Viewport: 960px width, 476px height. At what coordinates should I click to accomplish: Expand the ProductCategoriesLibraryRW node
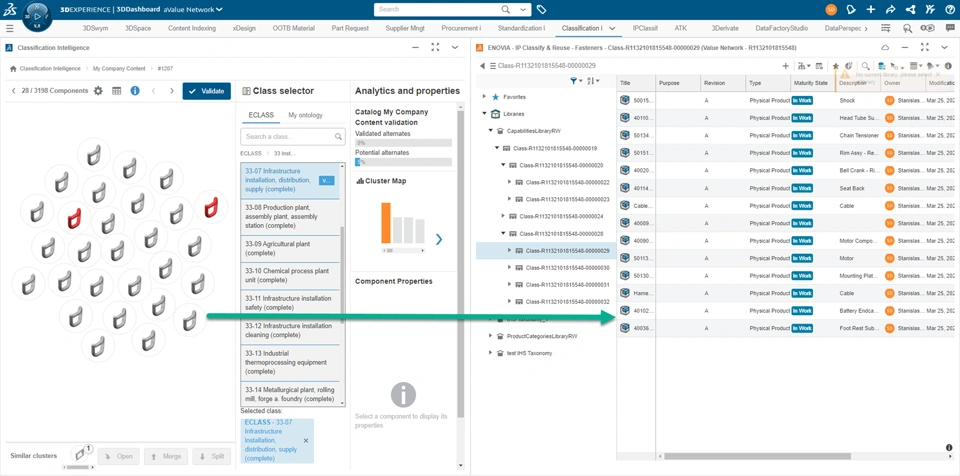pyautogui.click(x=490, y=336)
